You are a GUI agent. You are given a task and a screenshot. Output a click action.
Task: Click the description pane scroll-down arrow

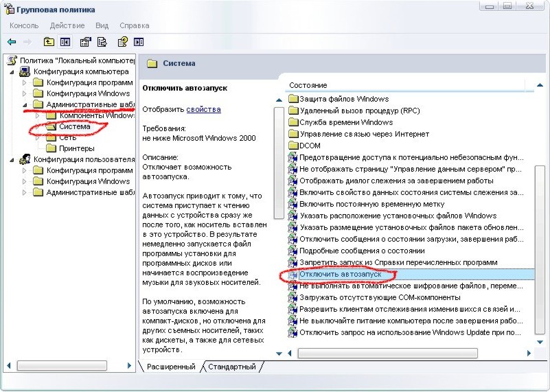(x=279, y=354)
